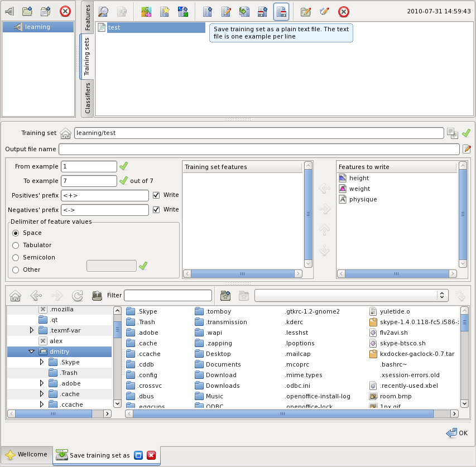The width and height of the screenshot is (476, 467).
Task: Click the drive icon left of the Filter label
Action: (97, 295)
